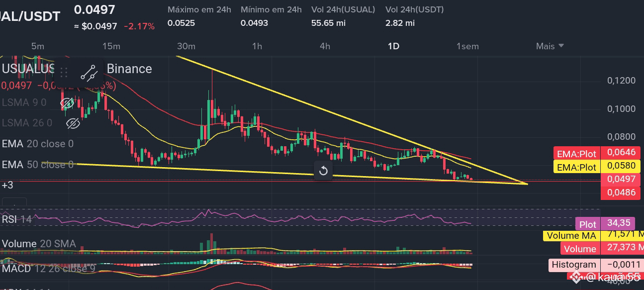This screenshot has width=644, height=290.
Task: Open the Mais timeframe dropdown
Action: [550, 46]
